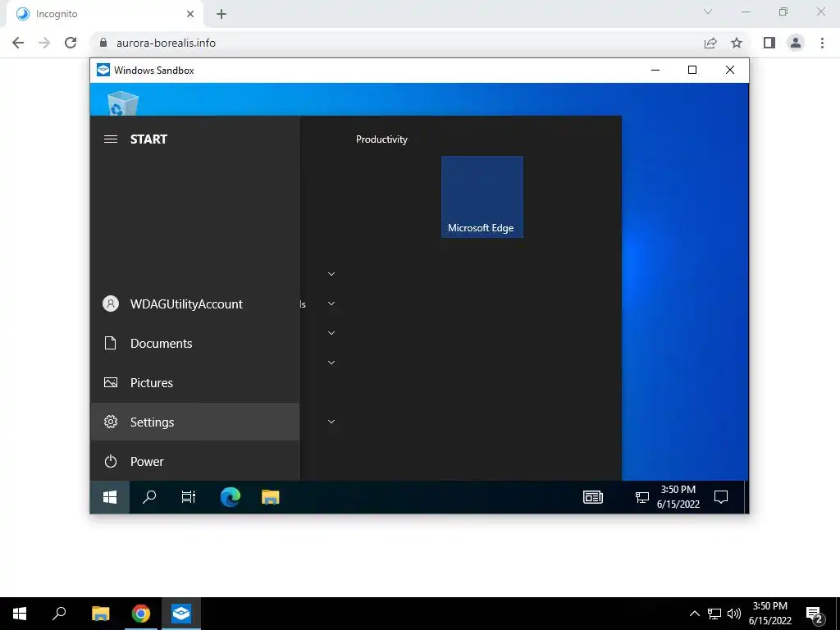Open the browser side panel
840x630 pixels.
(769, 43)
